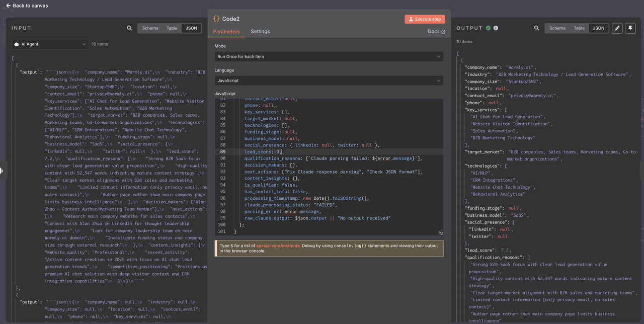Click code line "has_contact_info: false,"
Viewport: 644px width, 324px height.
point(275,192)
